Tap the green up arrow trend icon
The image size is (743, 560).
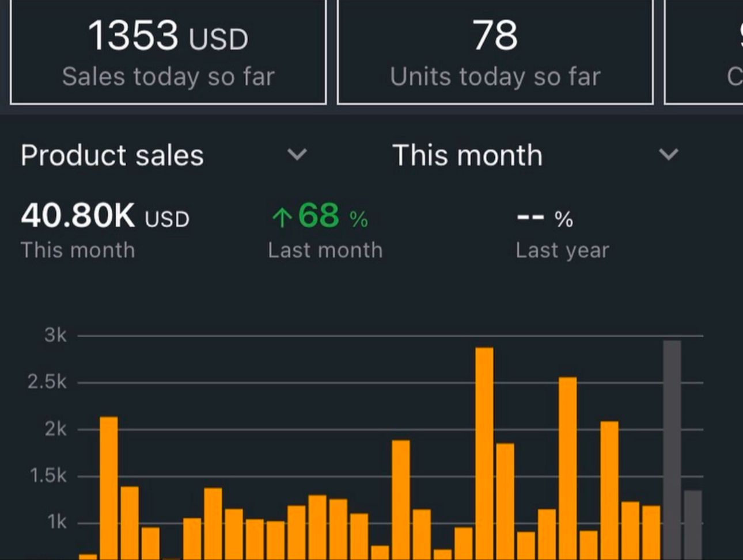pyautogui.click(x=282, y=218)
